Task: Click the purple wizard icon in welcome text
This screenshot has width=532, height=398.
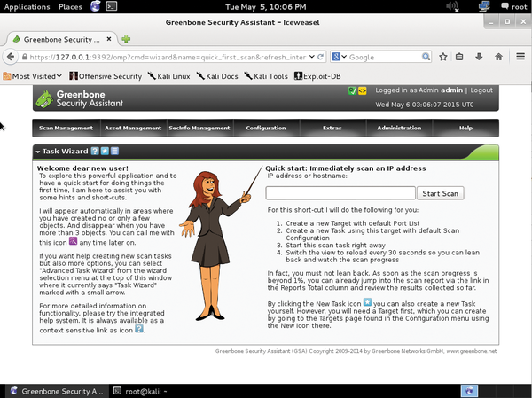Action: click(x=73, y=241)
